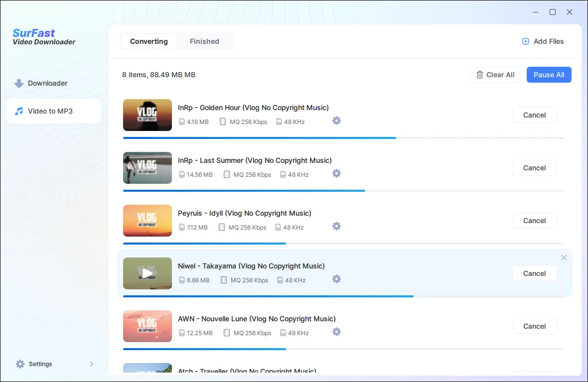Click the Add Files plus icon
The width and height of the screenshot is (588, 382).
(525, 41)
